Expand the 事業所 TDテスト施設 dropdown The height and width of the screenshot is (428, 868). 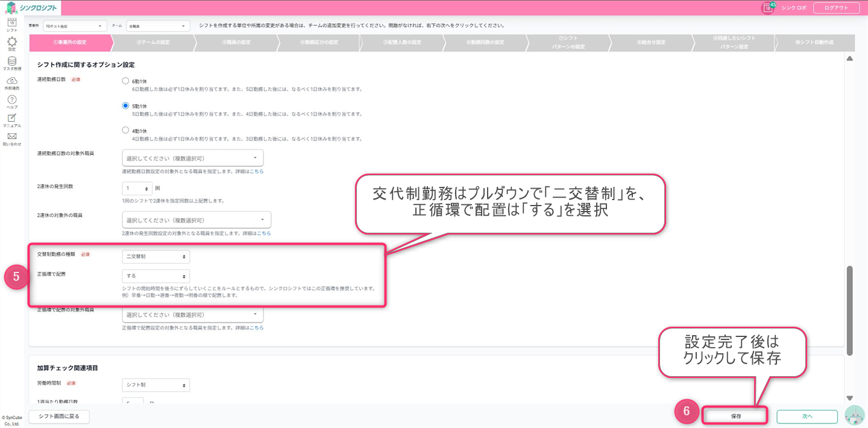[x=74, y=26]
